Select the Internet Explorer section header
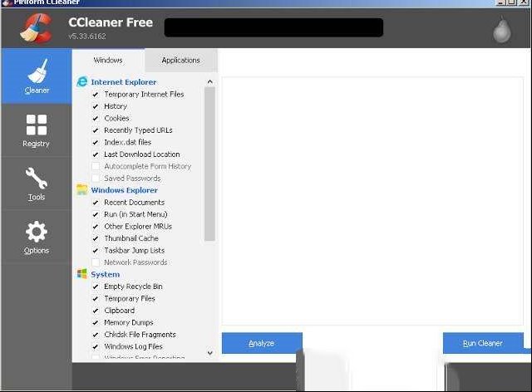The image size is (532, 392). (124, 82)
